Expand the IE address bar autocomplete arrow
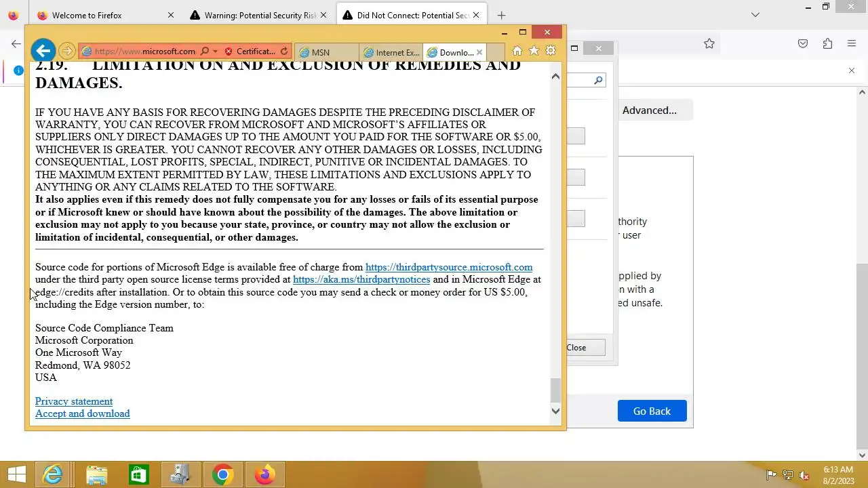Viewport: 868px width, 488px height. pyautogui.click(x=215, y=52)
